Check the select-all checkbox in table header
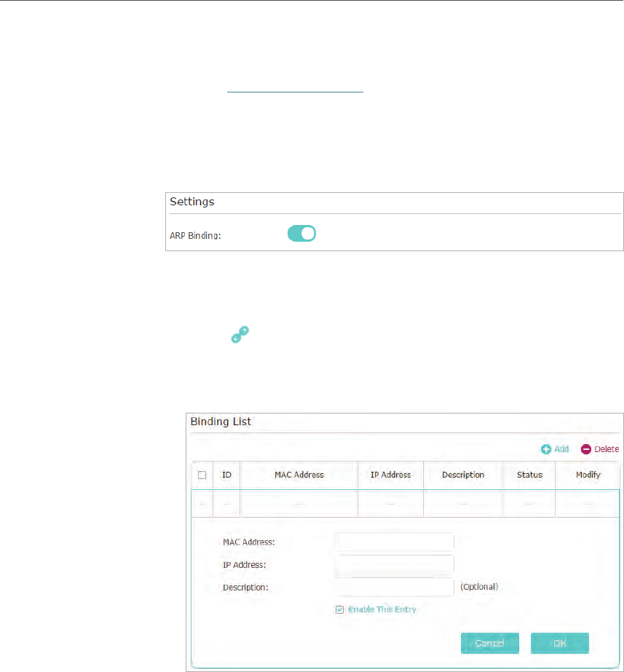 pos(202,475)
